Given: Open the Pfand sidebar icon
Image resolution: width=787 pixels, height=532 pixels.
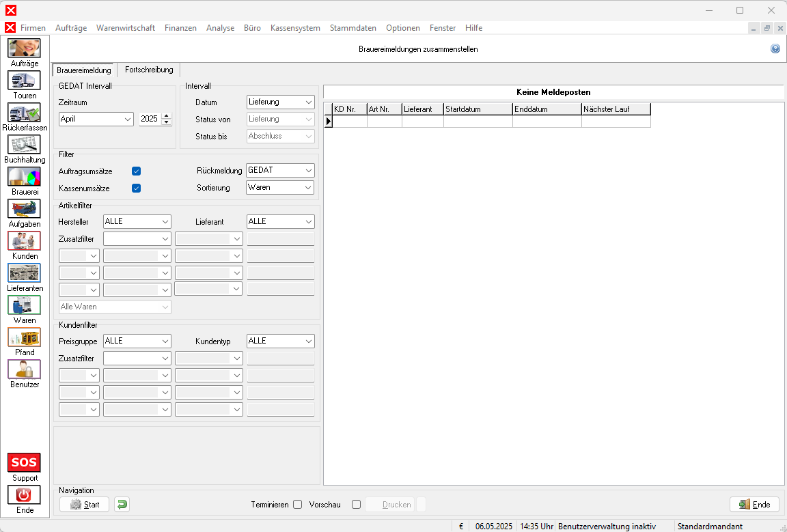Looking at the screenshot, I should point(24,337).
